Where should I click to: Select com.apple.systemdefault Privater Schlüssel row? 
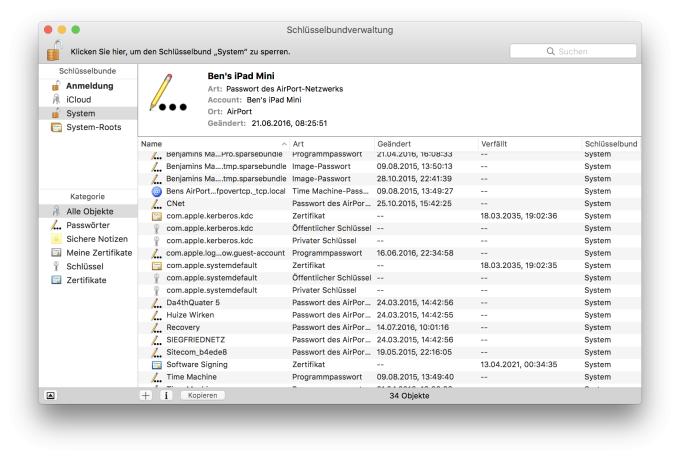click(389, 290)
